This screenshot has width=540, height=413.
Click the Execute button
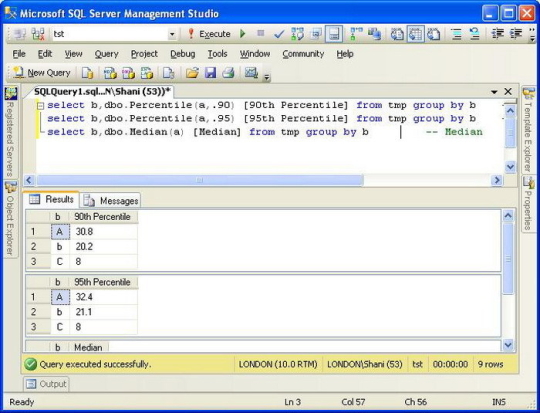209,34
